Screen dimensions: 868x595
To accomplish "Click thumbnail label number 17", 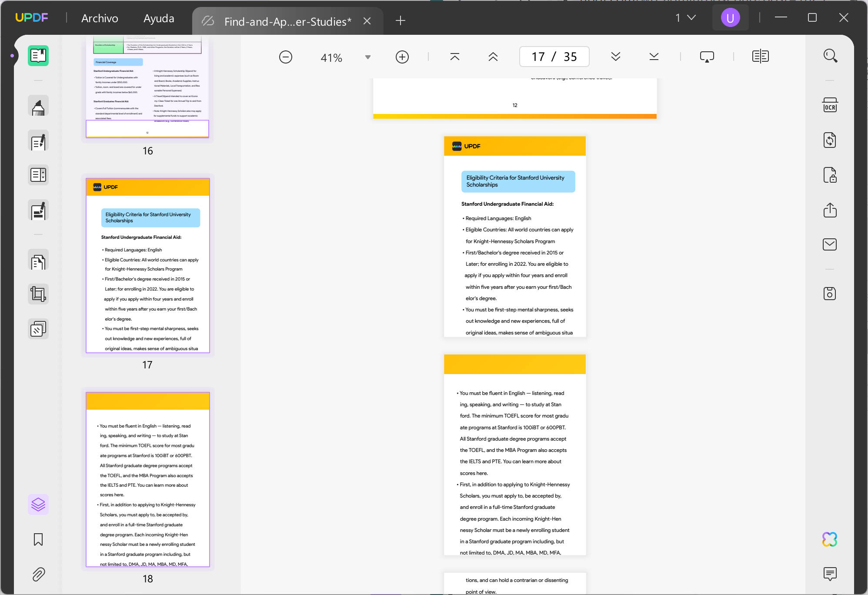I will (x=147, y=365).
